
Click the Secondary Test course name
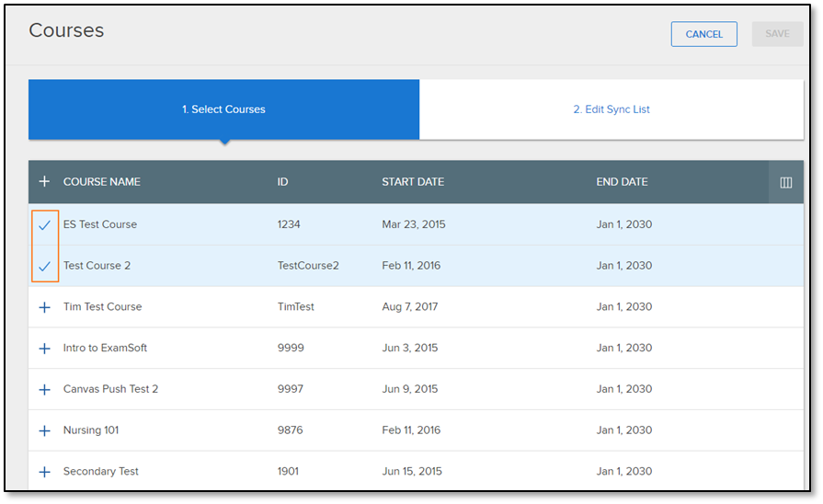coord(101,471)
